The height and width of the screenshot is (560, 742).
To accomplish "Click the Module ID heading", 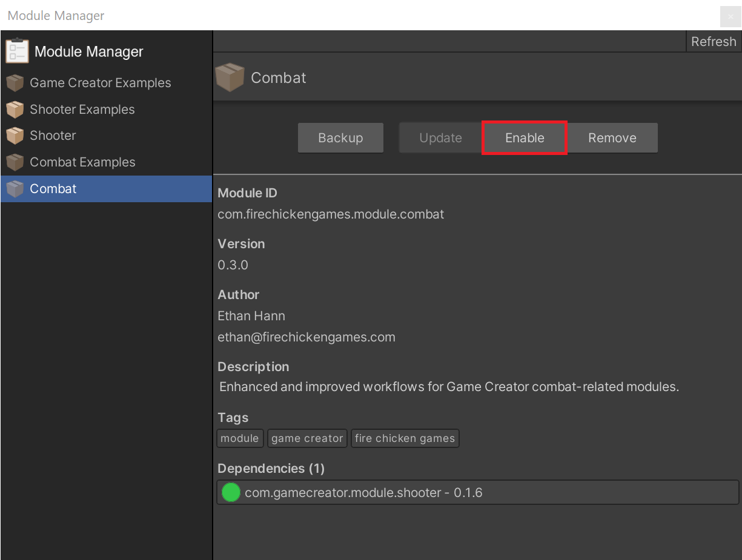I will pyautogui.click(x=247, y=193).
